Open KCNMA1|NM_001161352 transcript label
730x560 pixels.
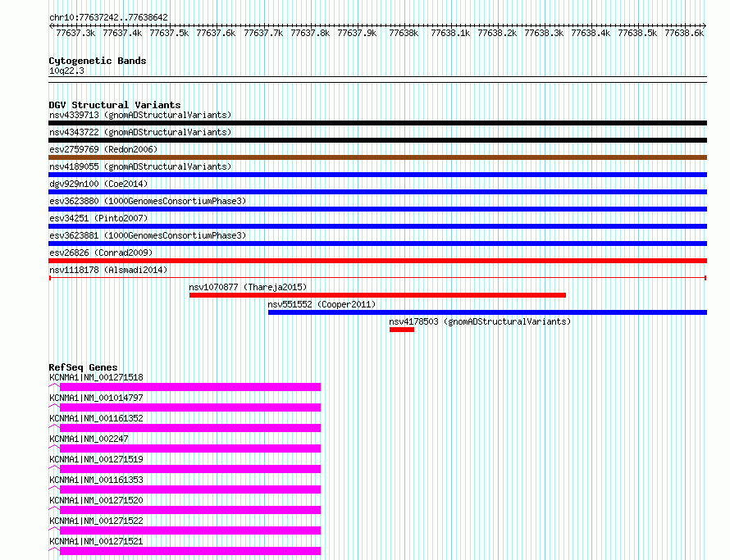(96, 418)
